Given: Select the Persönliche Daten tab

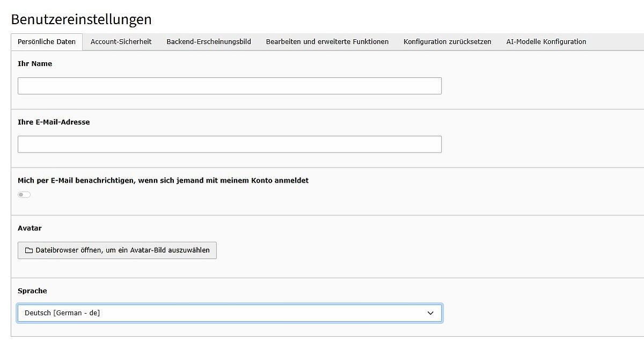Looking at the screenshot, I should coord(46,41).
